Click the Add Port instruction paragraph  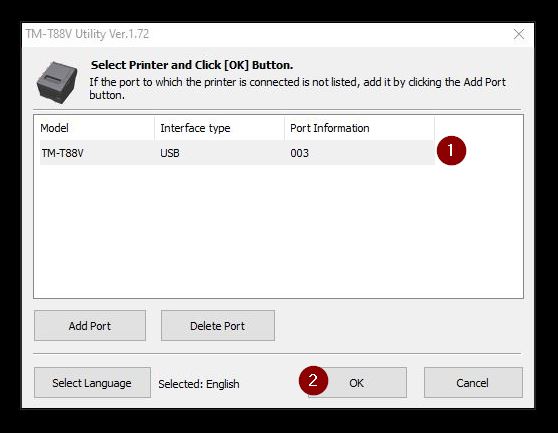[298, 89]
